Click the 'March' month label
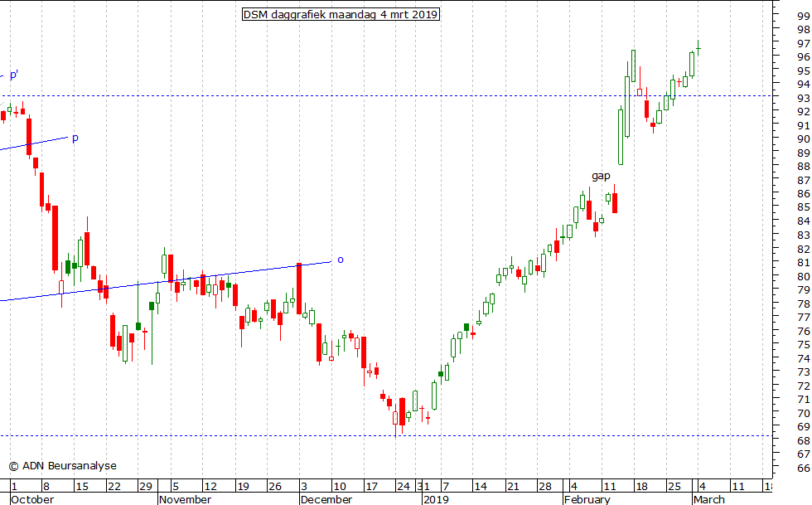The image size is (812, 505). pyautogui.click(x=709, y=499)
